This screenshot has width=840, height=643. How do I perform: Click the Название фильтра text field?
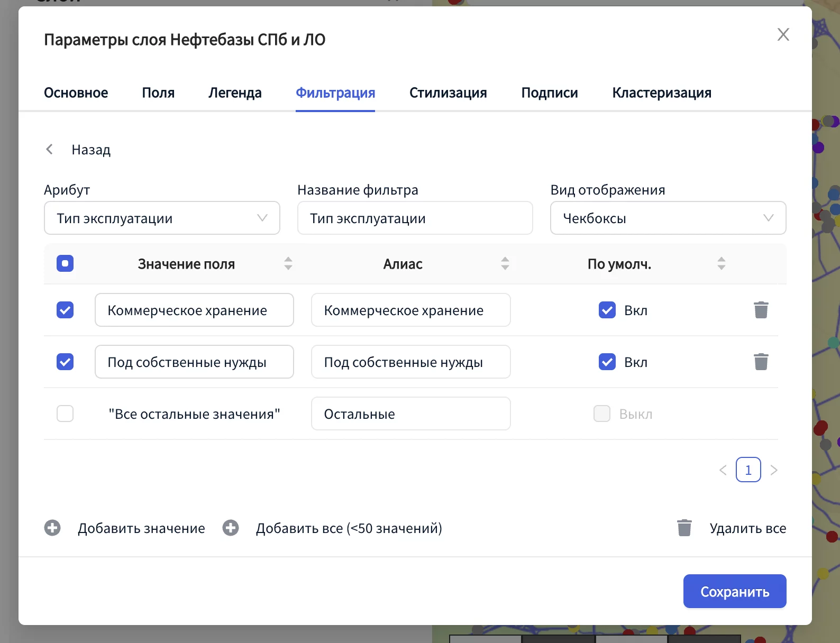[x=415, y=218]
